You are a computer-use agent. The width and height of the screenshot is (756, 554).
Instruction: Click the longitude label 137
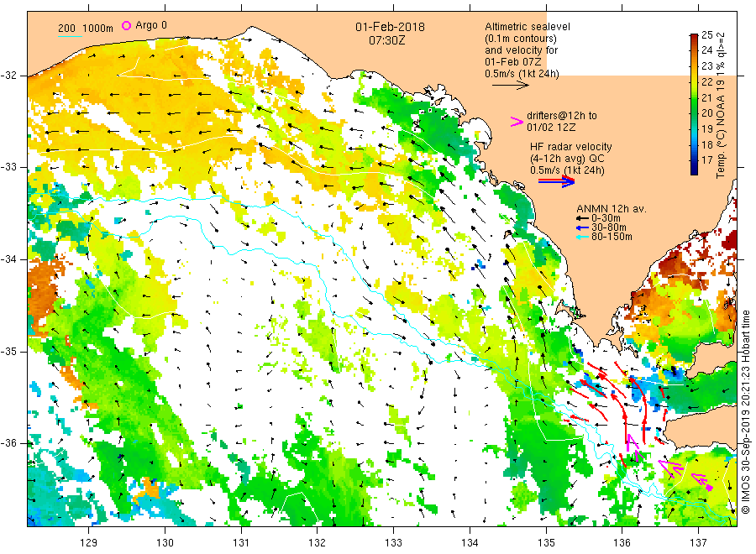click(x=698, y=543)
